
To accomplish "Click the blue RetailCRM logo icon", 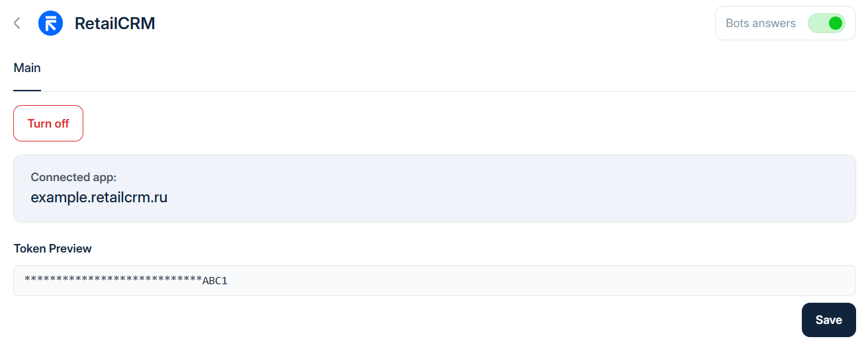I will click(x=51, y=23).
